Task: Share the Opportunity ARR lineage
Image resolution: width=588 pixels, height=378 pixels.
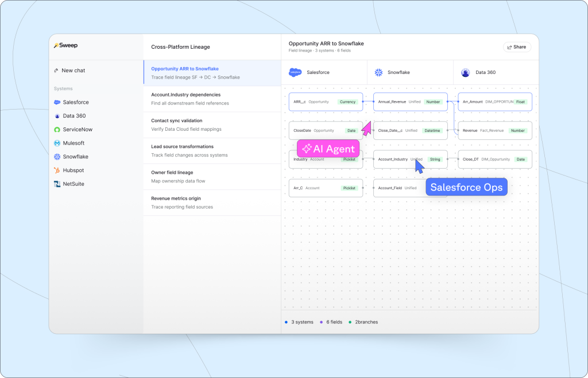Action: [x=517, y=47]
